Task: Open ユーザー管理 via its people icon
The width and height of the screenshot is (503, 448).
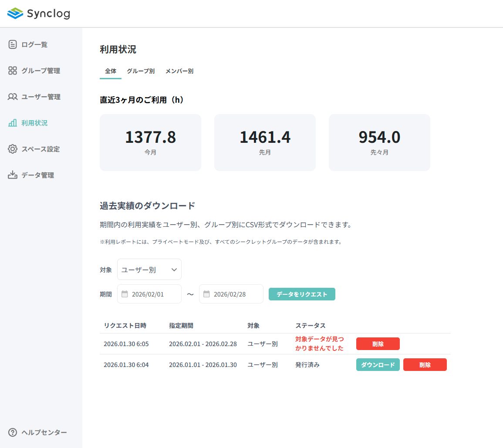Action: tap(12, 97)
